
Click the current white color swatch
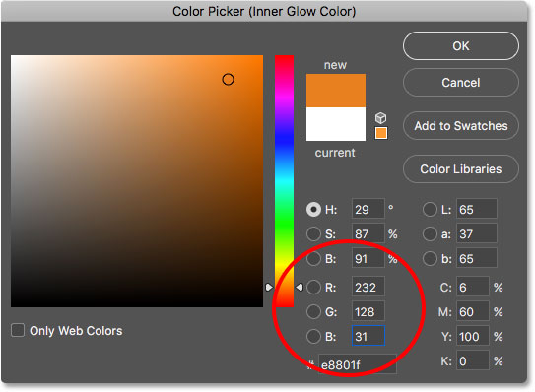click(x=336, y=124)
